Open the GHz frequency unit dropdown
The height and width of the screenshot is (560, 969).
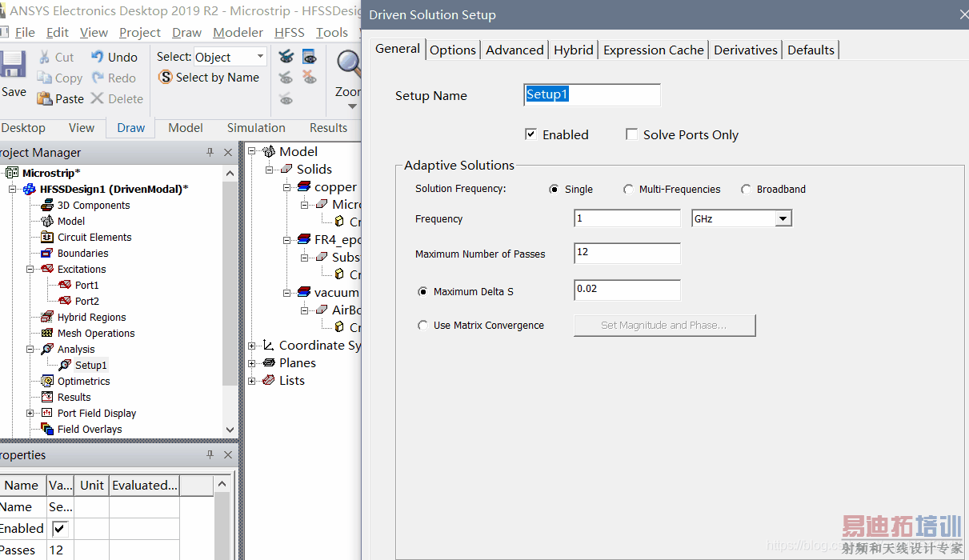click(783, 218)
